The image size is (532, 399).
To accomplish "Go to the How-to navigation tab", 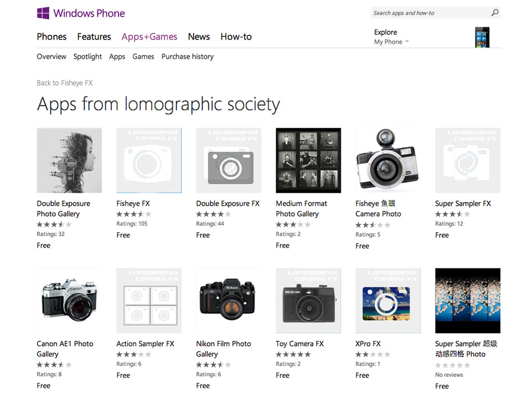I will (236, 37).
